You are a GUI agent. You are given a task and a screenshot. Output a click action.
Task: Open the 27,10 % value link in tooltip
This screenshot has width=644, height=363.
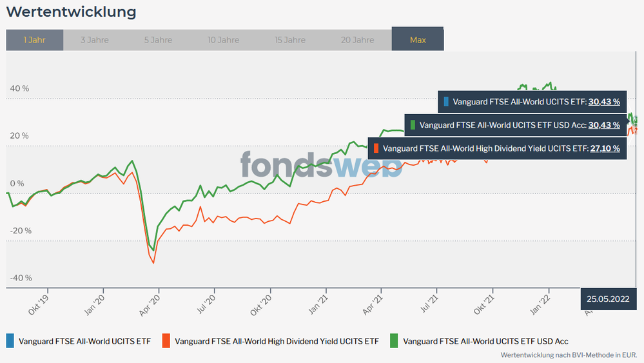coord(605,148)
